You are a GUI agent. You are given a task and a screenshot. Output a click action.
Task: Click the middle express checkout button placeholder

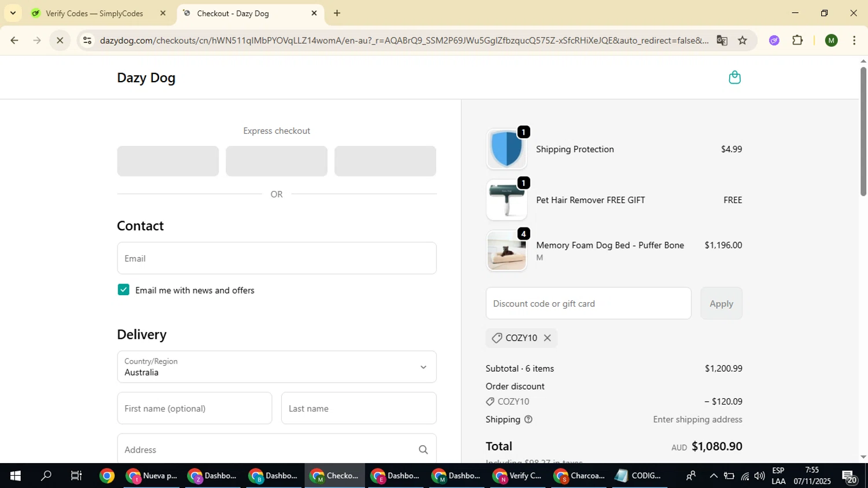[277, 161]
